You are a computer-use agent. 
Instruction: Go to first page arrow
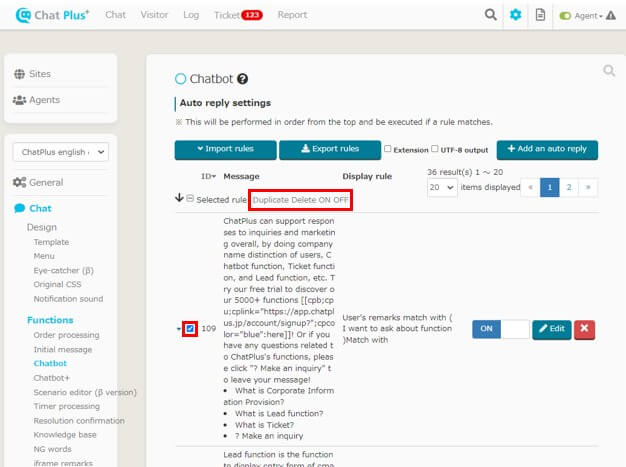tap(531, 187)
